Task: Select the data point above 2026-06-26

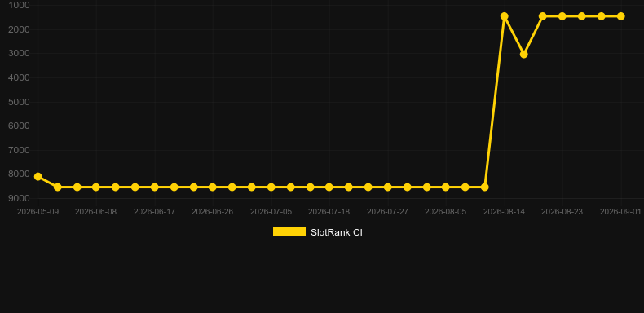Action: pos(212,187)
